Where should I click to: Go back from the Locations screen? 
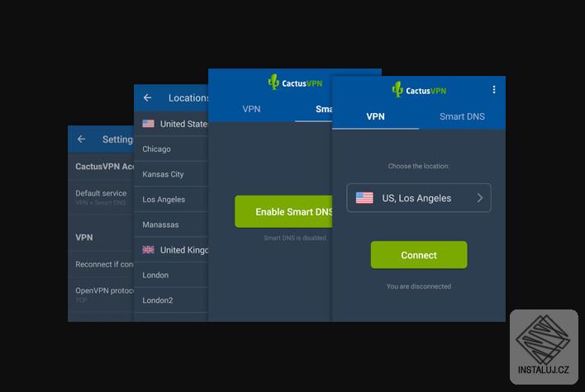pos(147,97)
